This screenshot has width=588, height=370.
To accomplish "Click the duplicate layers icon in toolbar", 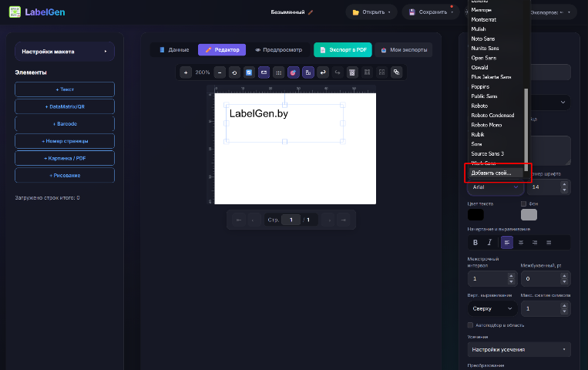I will click(396, 72).
